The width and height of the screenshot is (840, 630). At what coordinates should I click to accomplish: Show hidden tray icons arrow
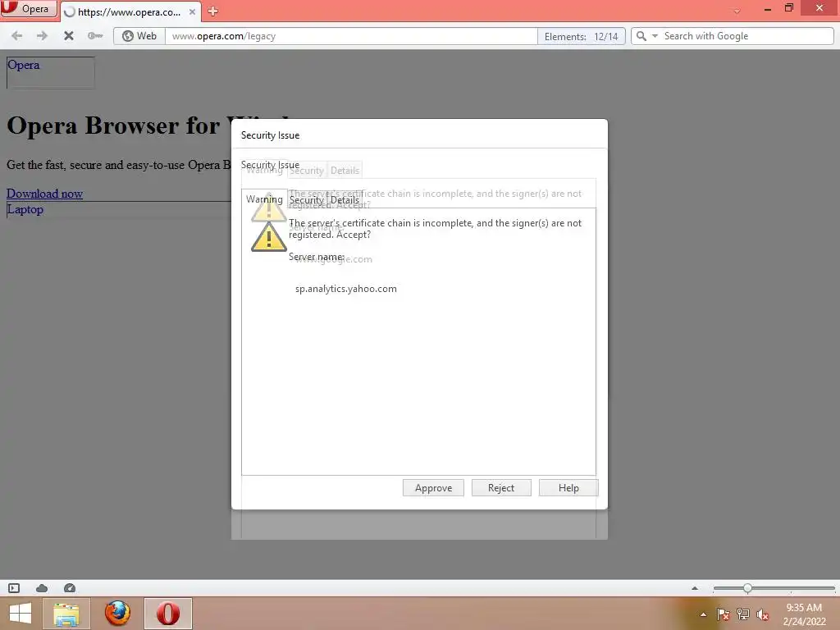pos(703,614)
